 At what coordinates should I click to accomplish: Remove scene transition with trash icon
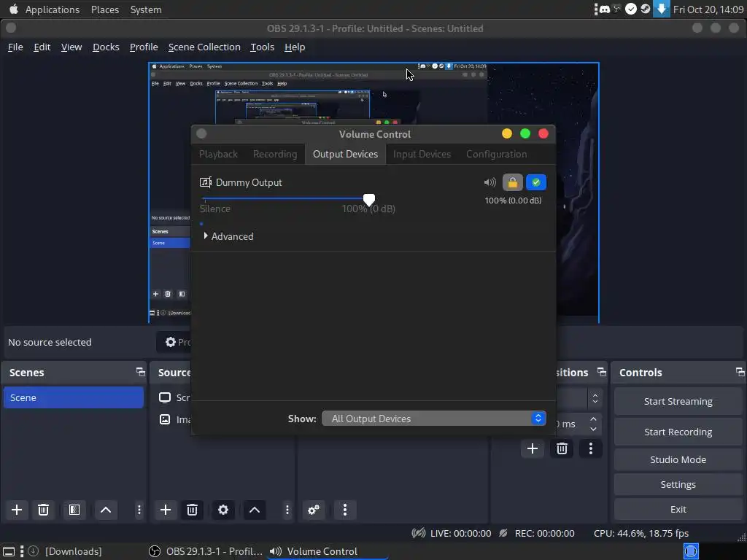tap(562, 448)
